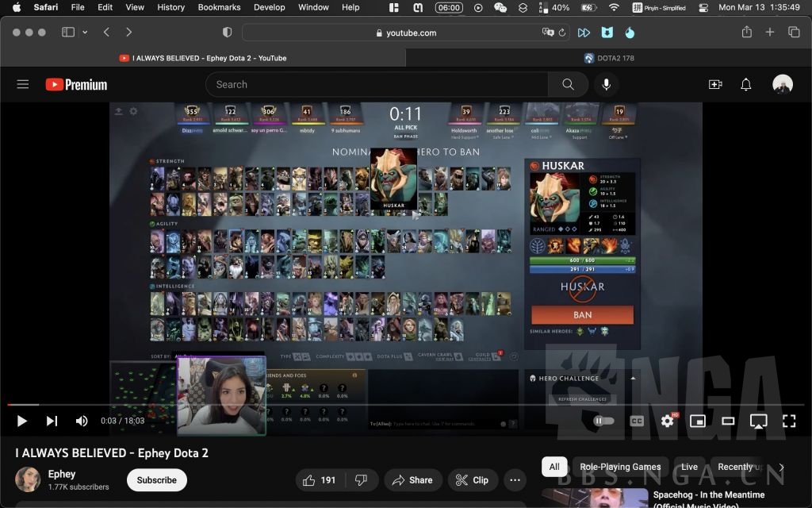
Task: Open the YouTube hamburger guide menu
Action: coord(22,84)
